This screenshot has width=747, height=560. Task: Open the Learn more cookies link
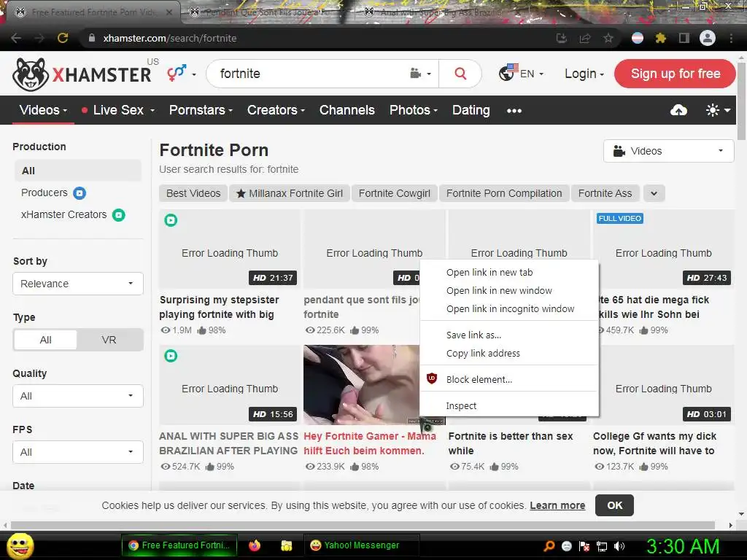point(557,505)
